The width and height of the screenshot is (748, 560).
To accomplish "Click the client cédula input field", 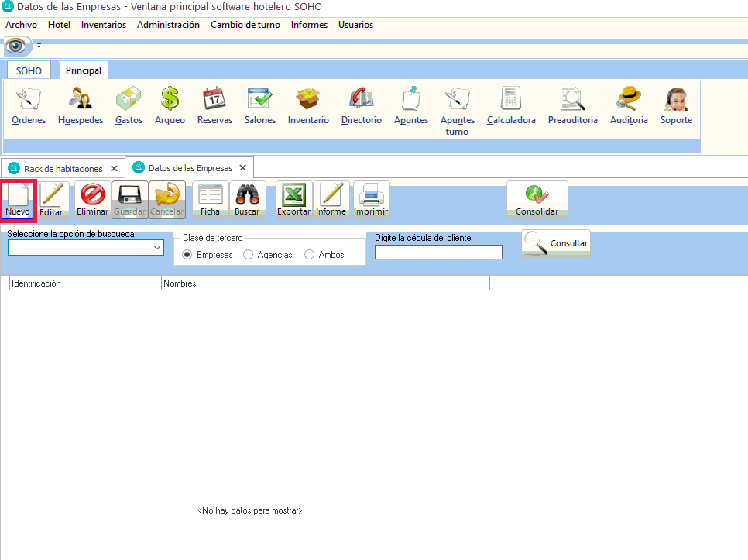I will (438, 252).
